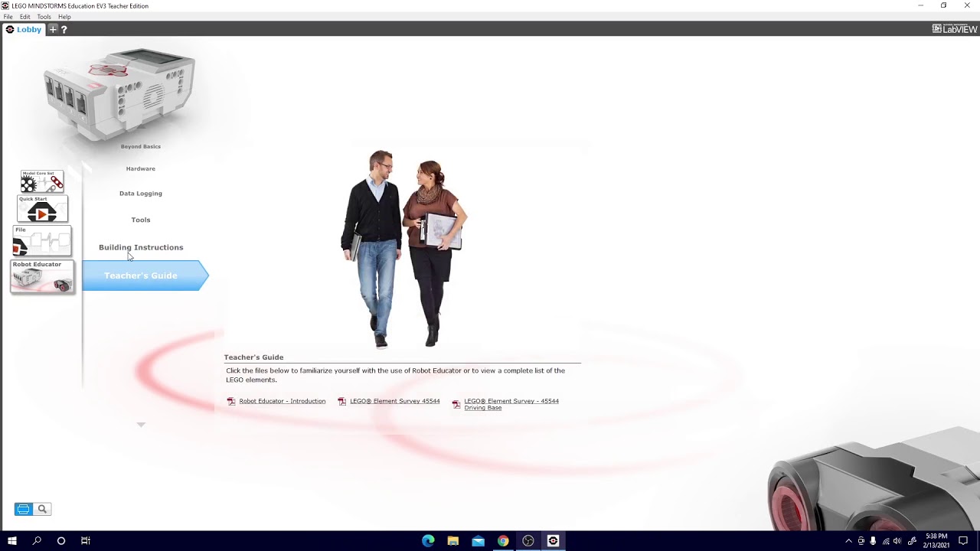The width and height of the screenshot is (980, 551).
Task: Click the add new project plus icon
Action: [x=53, y=29]
